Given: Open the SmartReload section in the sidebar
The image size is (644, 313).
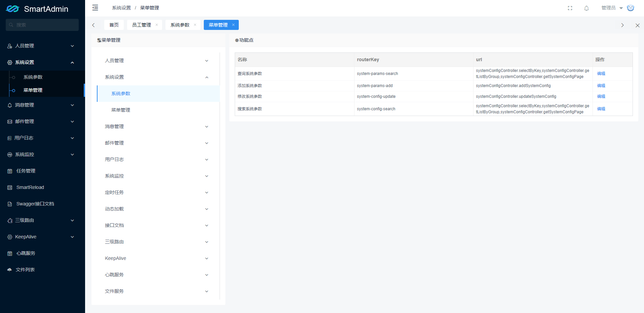Looking at the screenshot, I should pyautogui.click(x=30, y=187).
